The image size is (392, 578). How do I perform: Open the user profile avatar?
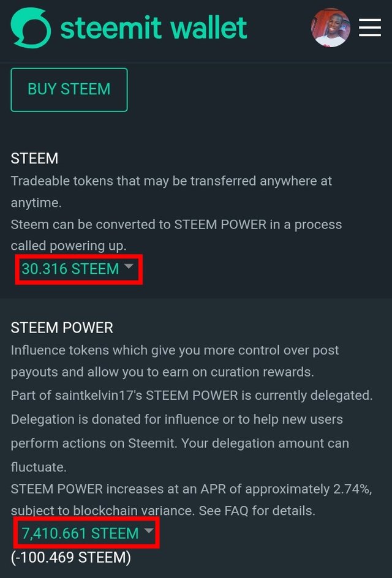click(330, 28)
